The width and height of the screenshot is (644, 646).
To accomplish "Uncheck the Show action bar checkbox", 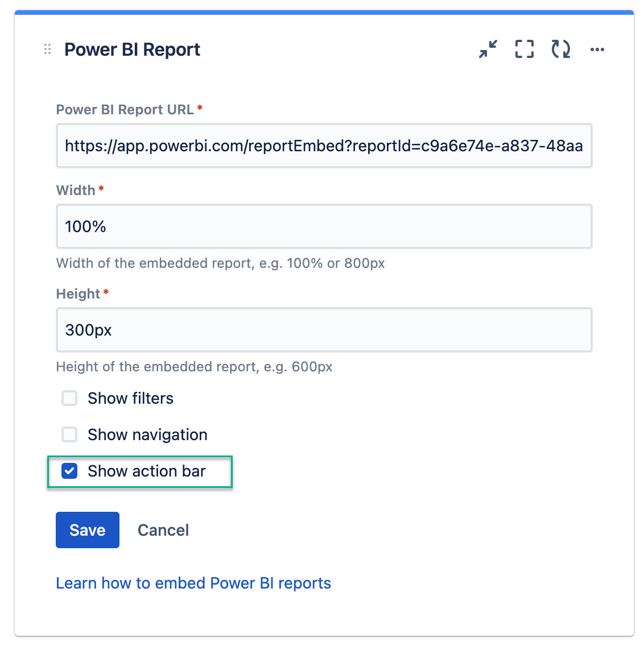I will [69, 471].
